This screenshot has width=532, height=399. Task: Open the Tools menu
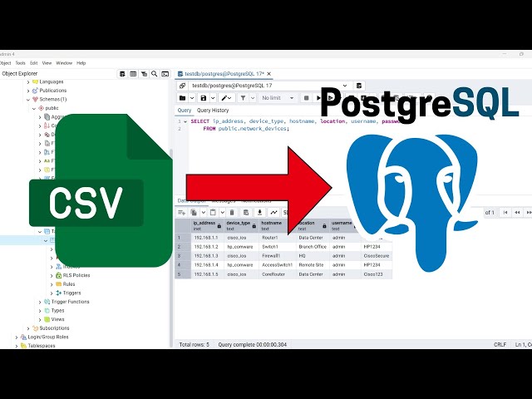[x=20, y=63]
